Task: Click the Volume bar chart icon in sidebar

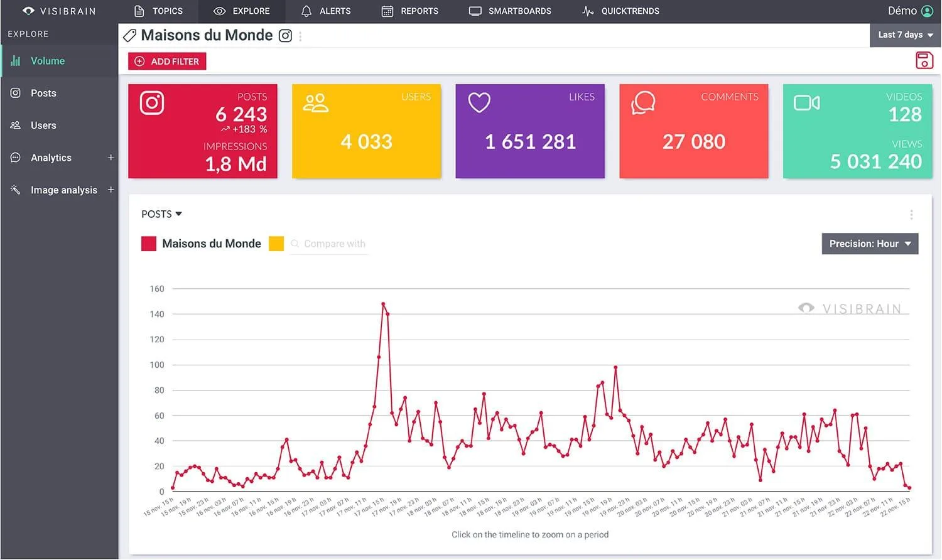Action: click(x=16, y=61)
